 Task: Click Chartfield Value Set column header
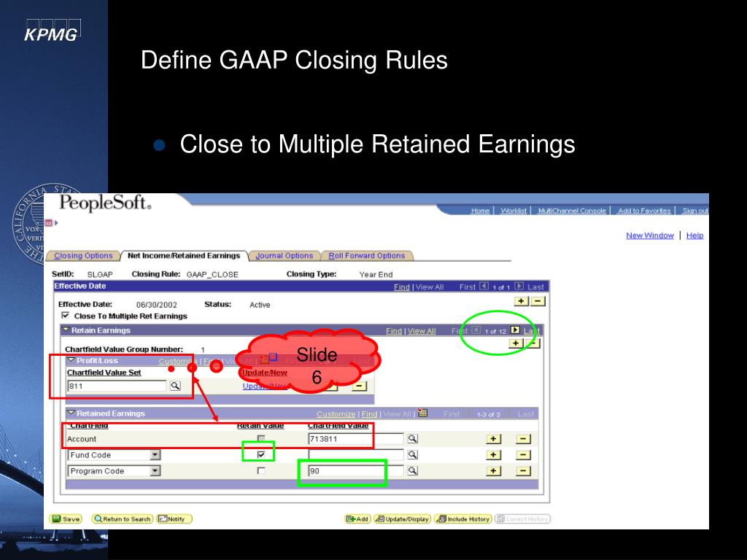pyautogui.click(x=104, y=373)
